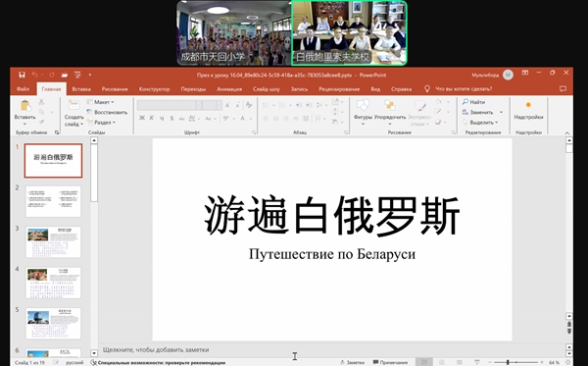Click the Создать слайд new slide icon
This screenshot has height=366, width=588.
pos(73,105)
